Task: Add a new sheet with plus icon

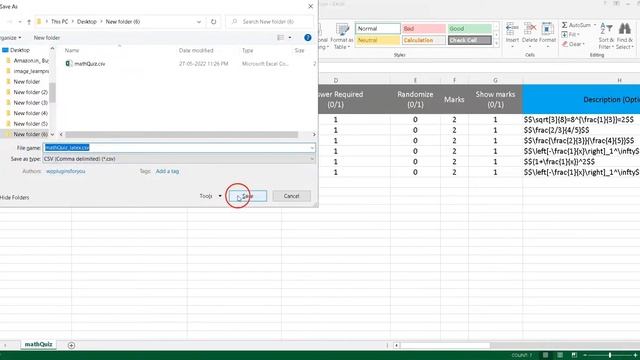Action: [71, 345]
